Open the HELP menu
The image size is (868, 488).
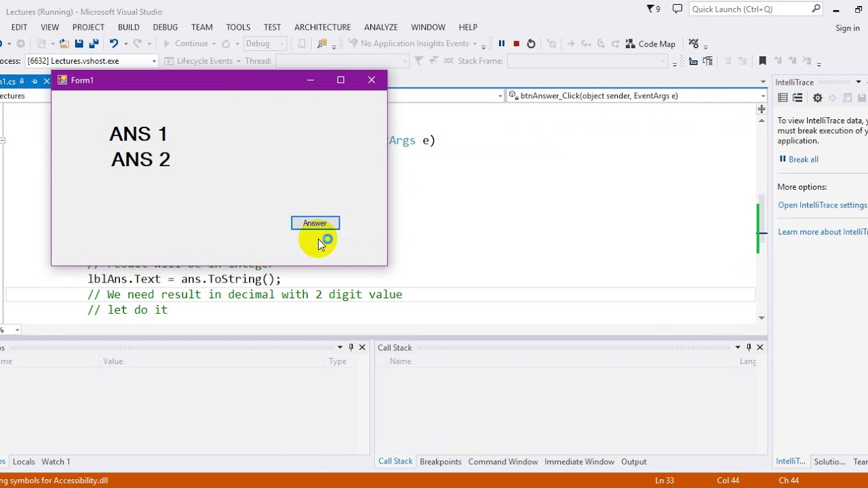tap(468, 27)
